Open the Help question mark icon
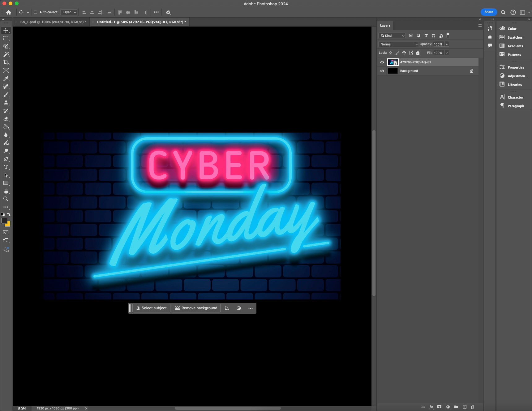532x411 pixels. 513,12
